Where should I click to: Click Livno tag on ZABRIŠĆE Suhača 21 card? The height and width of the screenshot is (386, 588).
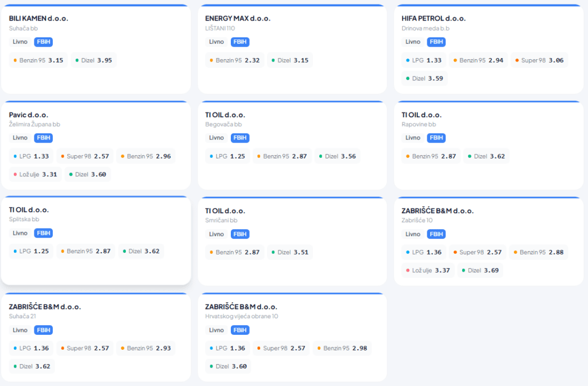20,330
